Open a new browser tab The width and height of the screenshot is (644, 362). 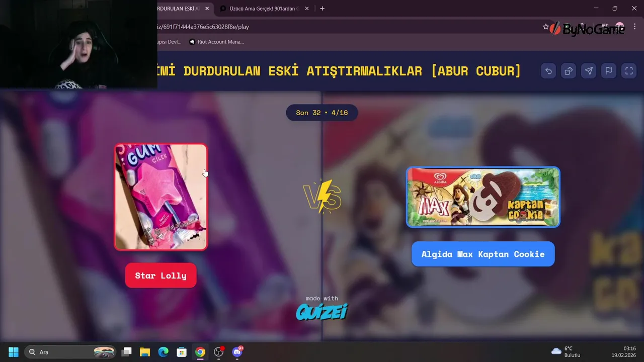[322, 9]
